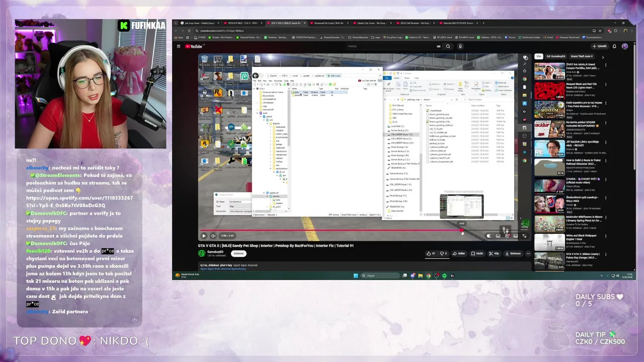Open the YouTube hamburger guide menu
The width and height of the screenshot is (644, 362).
[178, 46]
